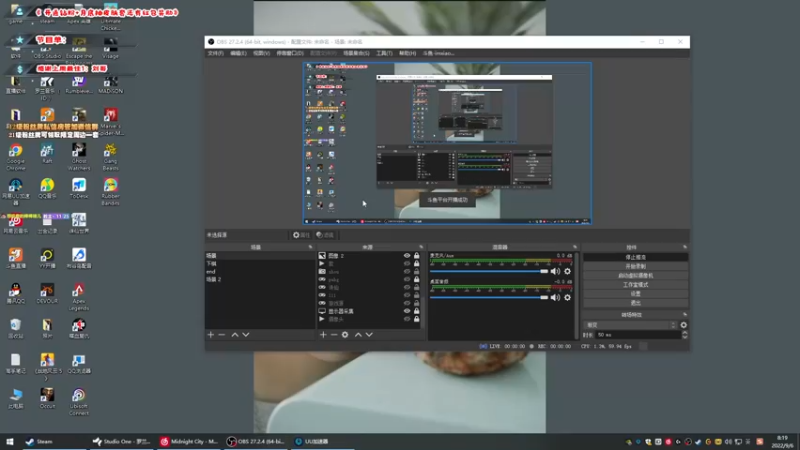800x450 pixels.
Task: Click the OBS preview canvas thumbnail
Action: click(447, 143)
